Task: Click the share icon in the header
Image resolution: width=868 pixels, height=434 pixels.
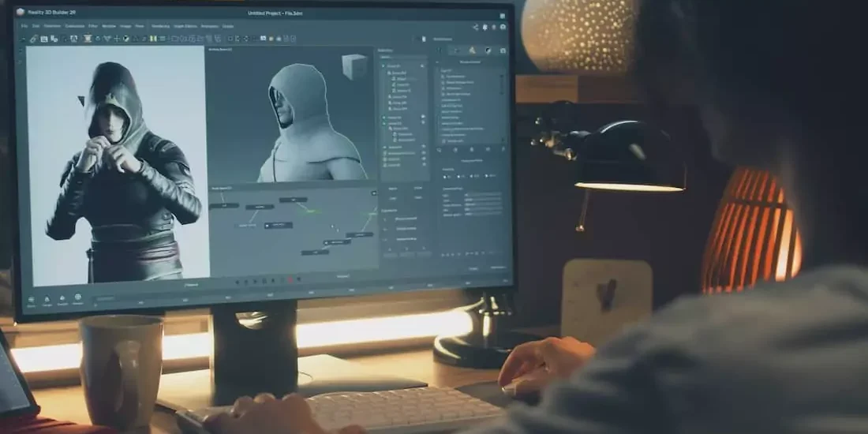Action: 475,27
